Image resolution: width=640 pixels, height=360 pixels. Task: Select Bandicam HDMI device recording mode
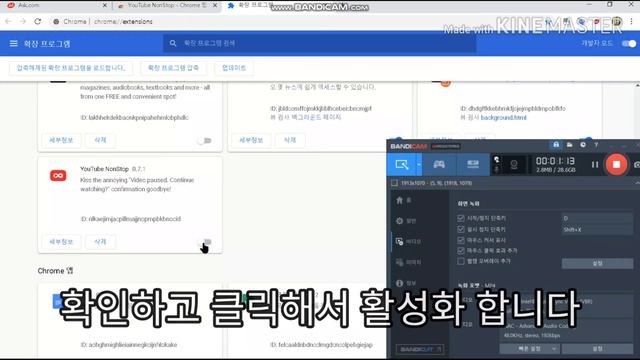point(473,164)
